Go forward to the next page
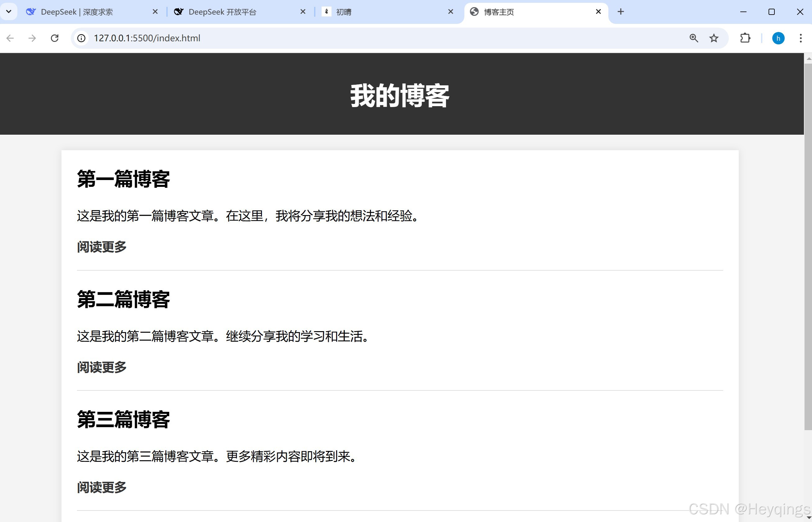The width and height of the screenshot is (812, 522). point(32,38)
